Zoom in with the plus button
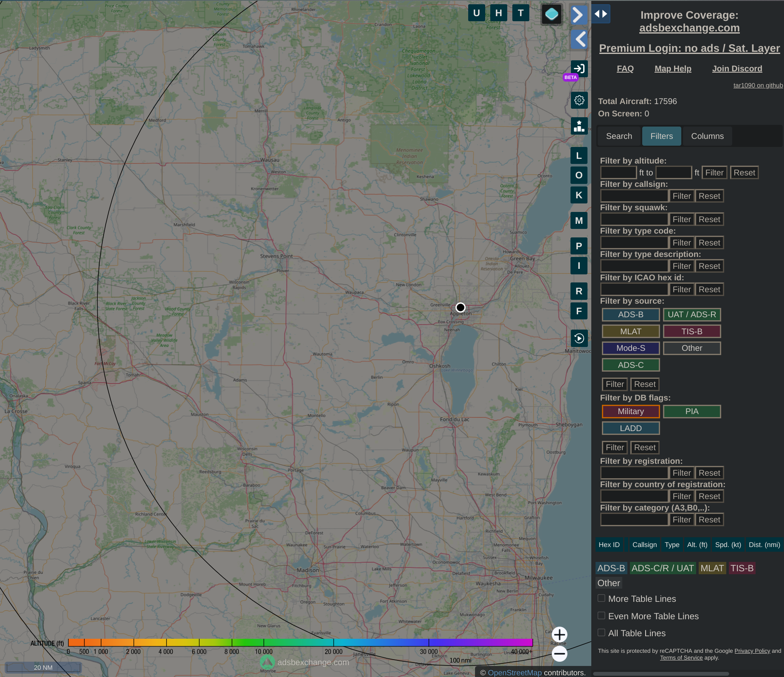This screenshot has height=677, width=784. pyautogui.click(x=559, y=635)
